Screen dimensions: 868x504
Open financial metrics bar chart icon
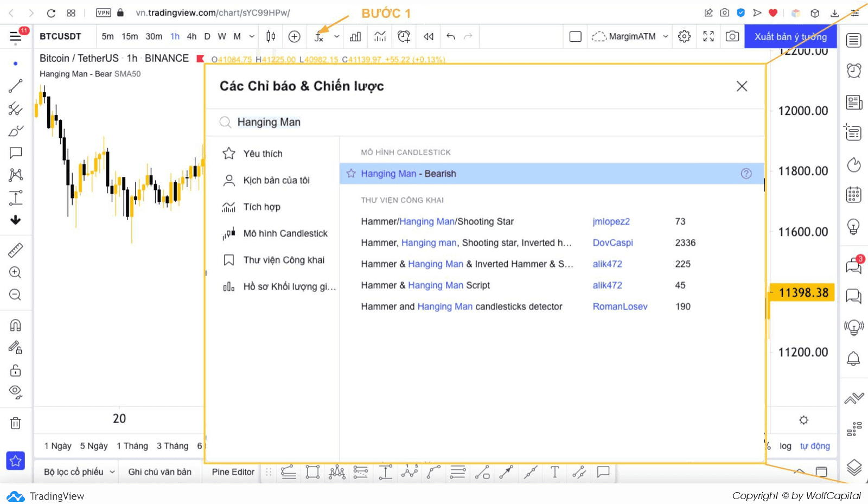[x=355, y=36]
